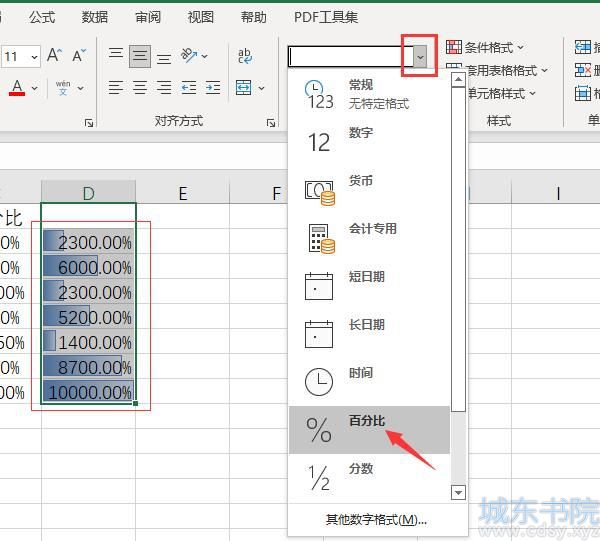Select the 时间 time format
This screenshot has width=600, height=541.
pos(369,382)
